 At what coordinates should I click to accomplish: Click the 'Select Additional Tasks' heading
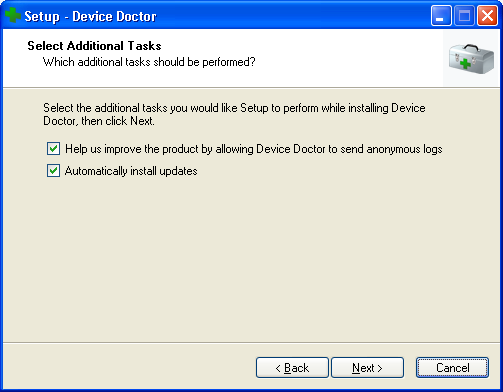tap(94, 46)
